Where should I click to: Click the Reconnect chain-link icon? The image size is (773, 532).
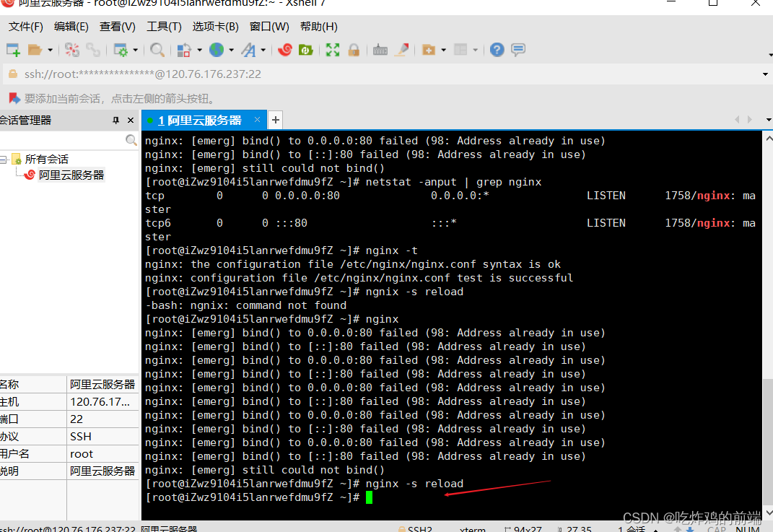[x=93, y=50]
